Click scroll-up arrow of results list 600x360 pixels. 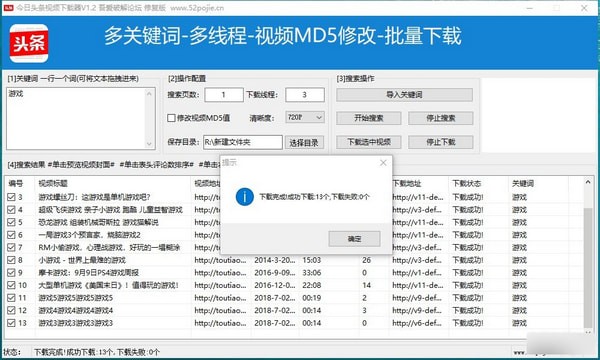pyautogui.click(x=588, y=182)
